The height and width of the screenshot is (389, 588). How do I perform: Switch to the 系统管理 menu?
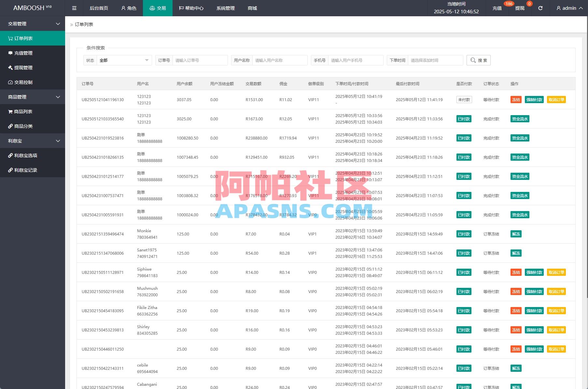[225, 8]
